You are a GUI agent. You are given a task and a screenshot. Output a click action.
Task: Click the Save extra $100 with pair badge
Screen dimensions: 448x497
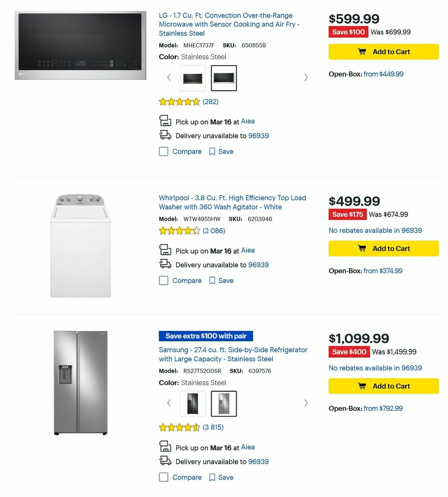coord(206,336)
